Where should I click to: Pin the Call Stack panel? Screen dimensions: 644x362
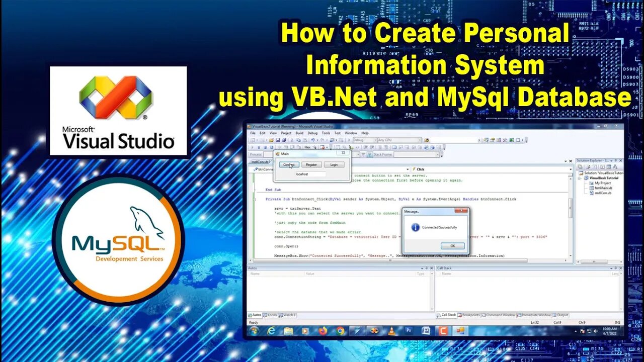[x=616, y=268]
